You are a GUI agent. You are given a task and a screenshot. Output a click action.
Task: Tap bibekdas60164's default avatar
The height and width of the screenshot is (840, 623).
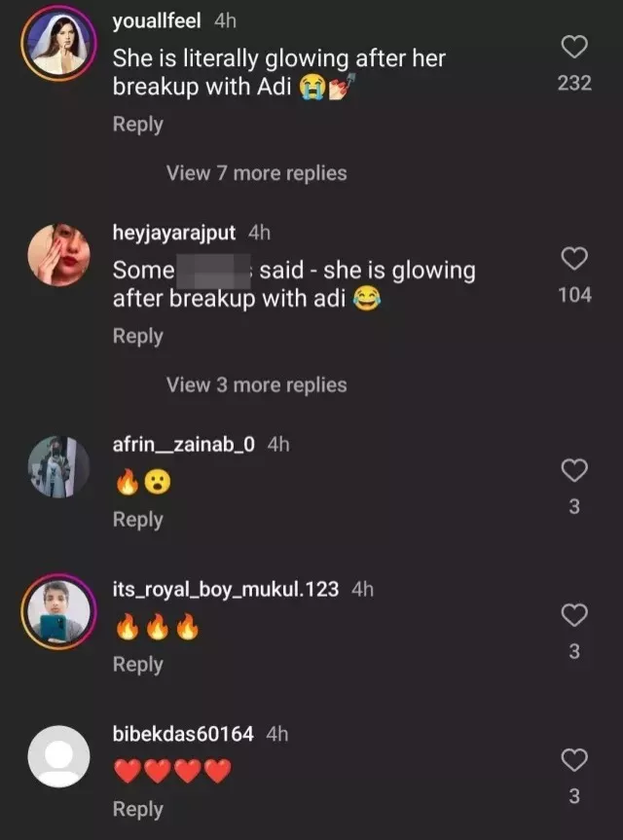point(59,757)
